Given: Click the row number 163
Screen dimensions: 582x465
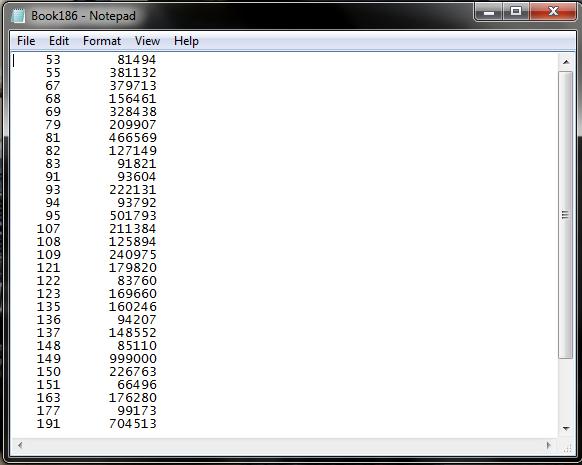Looking at the screenshot, I should (x=48, y=397).
